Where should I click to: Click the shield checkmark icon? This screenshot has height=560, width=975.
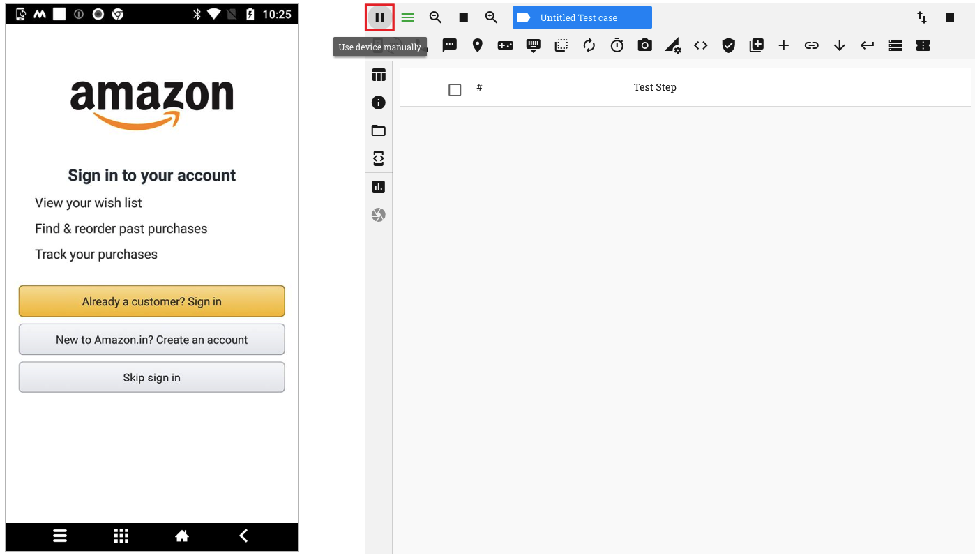click(729, 45)
